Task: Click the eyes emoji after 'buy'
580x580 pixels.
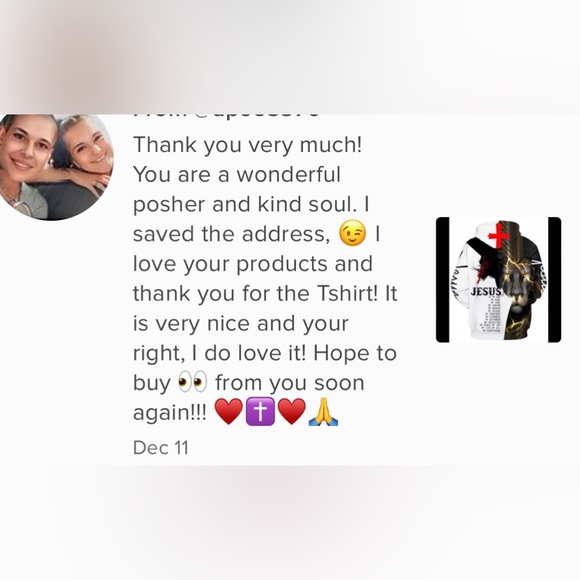Action: coord(192,382)
